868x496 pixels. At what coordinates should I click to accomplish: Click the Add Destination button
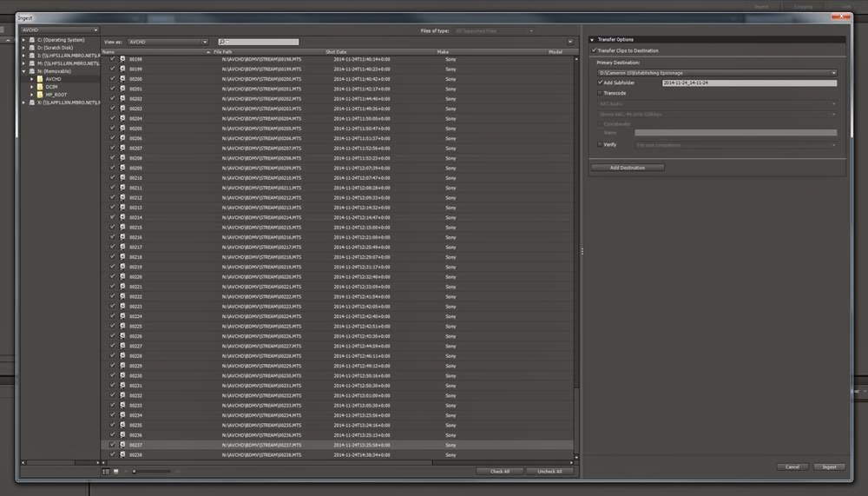point(628,168)
